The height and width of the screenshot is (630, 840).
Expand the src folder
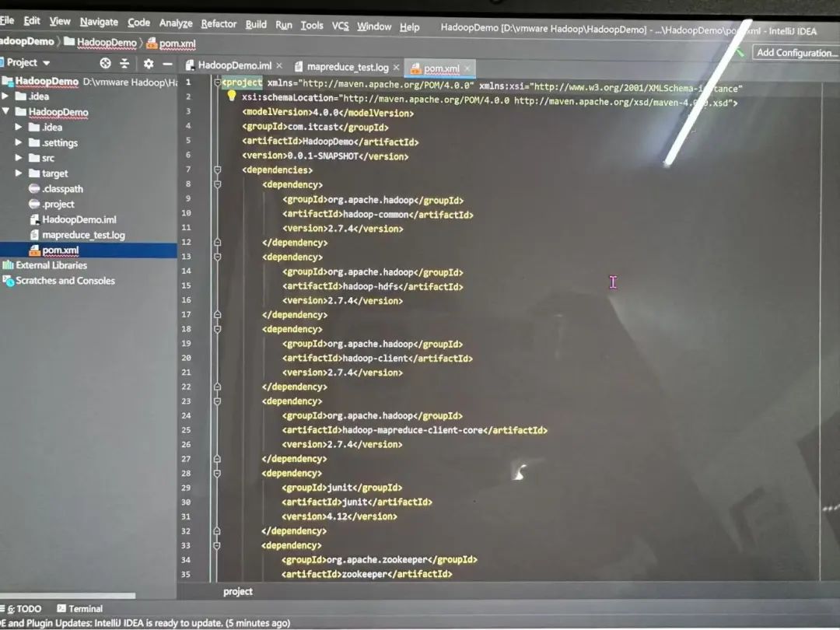[18, 157]
